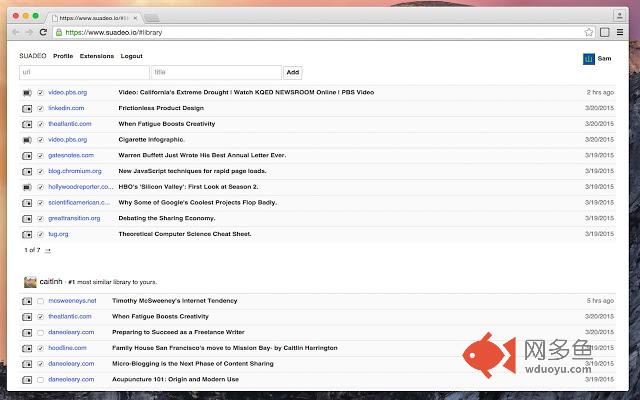Screen dimensions: 640x400
Task: Open the Extensions menu item
Action: pyautogui.click(x=97, y=56)
